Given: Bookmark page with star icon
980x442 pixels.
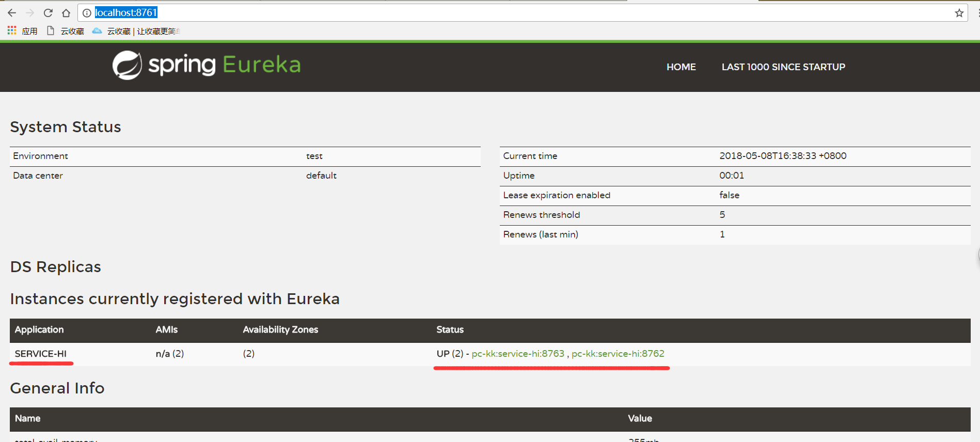Looking at the screenshot, I should [959, 13].
